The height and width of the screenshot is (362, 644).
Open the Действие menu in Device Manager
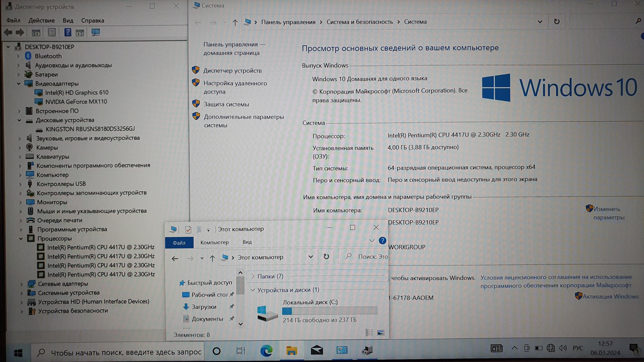tap(42, 20)
